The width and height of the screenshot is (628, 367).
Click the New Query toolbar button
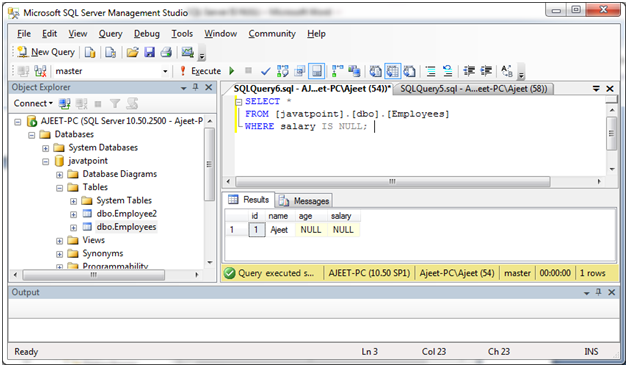tap(46, 52)
